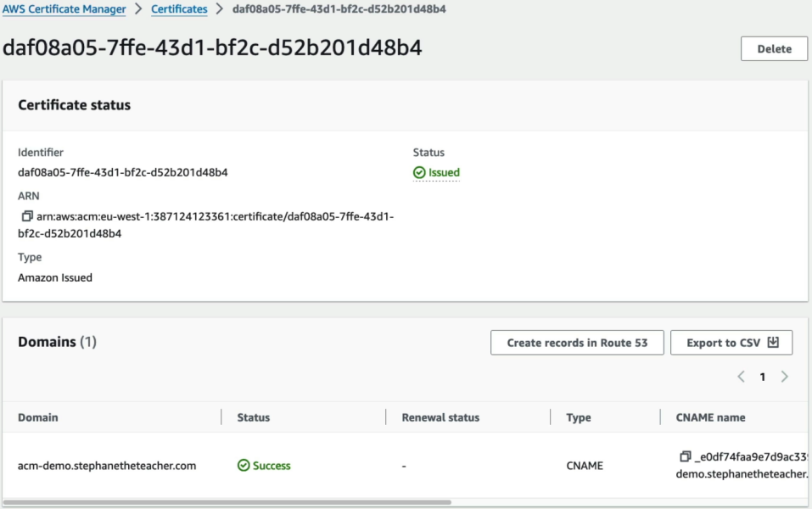The image size is (812, 509).
Task: Create records in Route 53
Action: (x=577, y=343)
